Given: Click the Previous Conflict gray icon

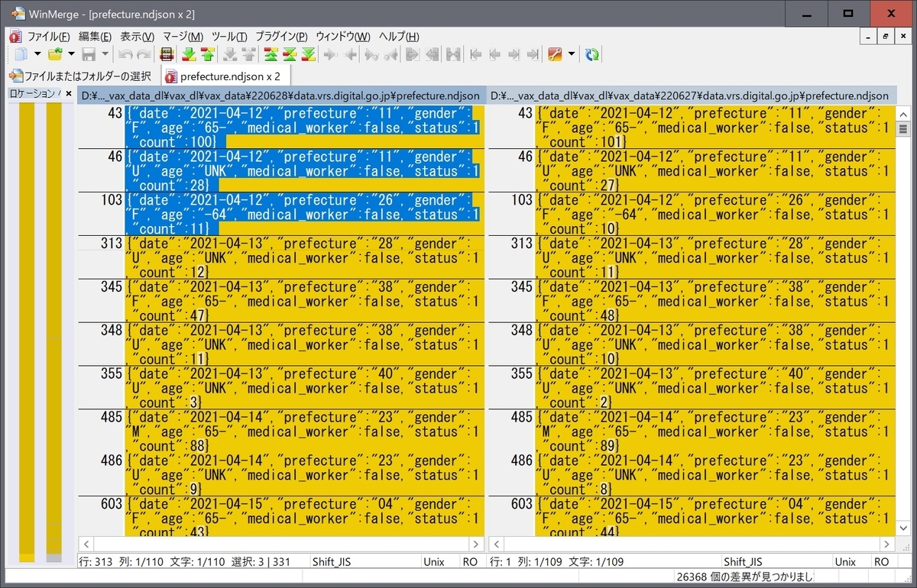Looking at the screenshot, I should coord(248,54).
